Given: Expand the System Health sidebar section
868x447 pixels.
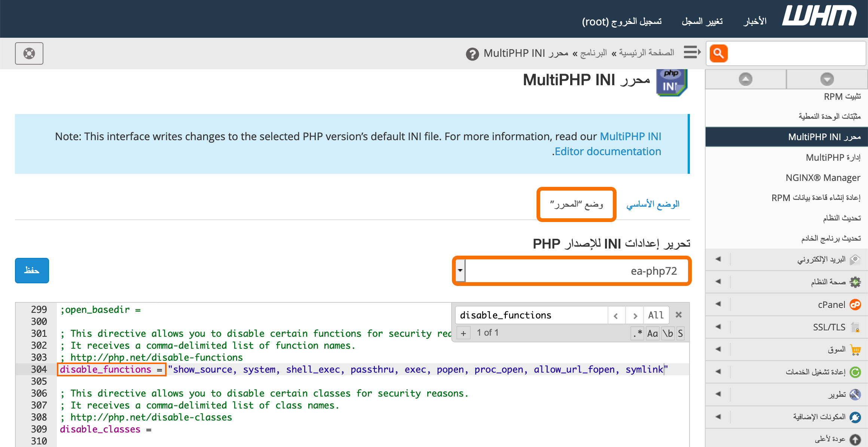Looking at the screenshot, I should click(x=718, y=281).
